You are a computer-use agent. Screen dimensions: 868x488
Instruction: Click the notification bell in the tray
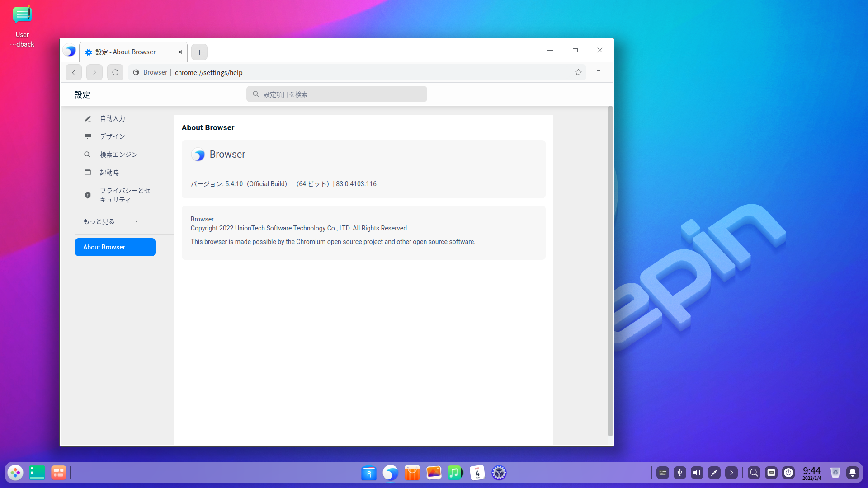coord(852,473)
